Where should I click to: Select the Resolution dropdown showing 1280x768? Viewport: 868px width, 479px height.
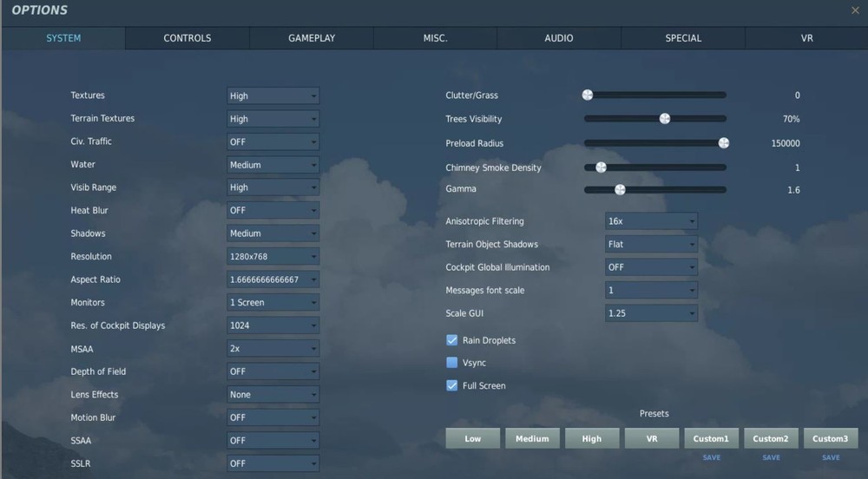coord(273,257)
